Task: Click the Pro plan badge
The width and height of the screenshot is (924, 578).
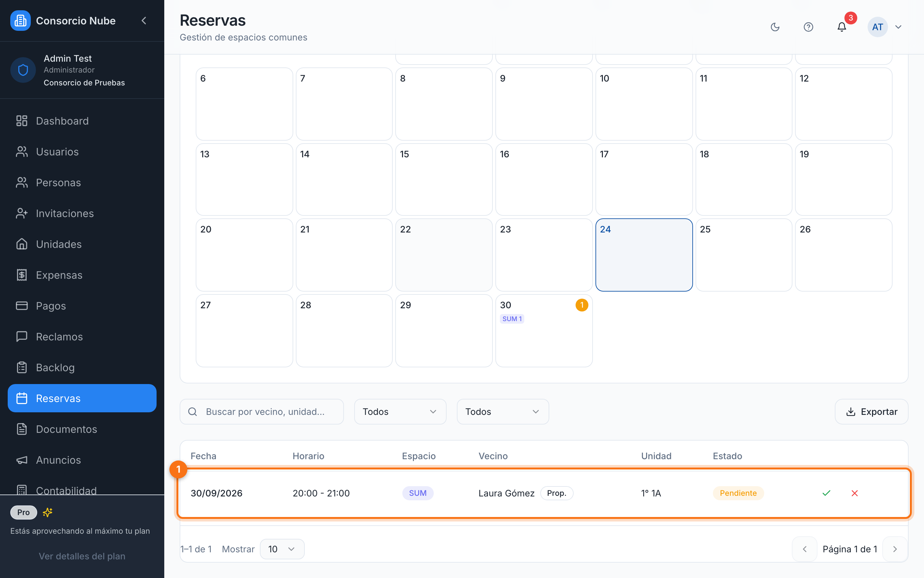Action: click(23, 512)
